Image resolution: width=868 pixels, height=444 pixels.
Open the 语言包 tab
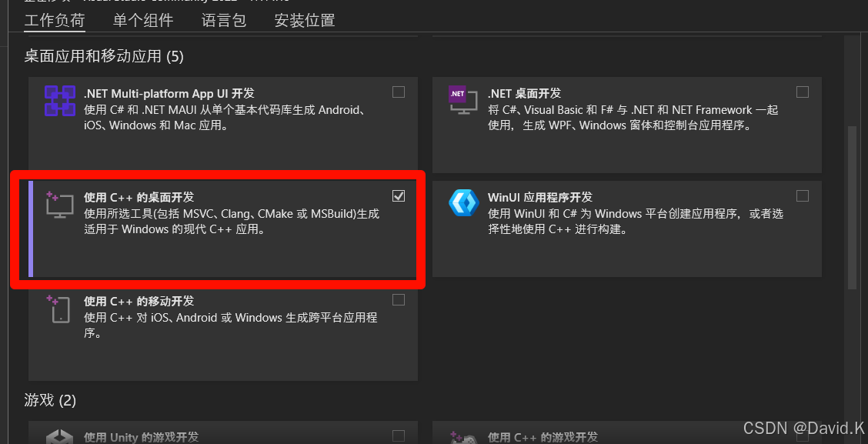(x=224, y=21)
